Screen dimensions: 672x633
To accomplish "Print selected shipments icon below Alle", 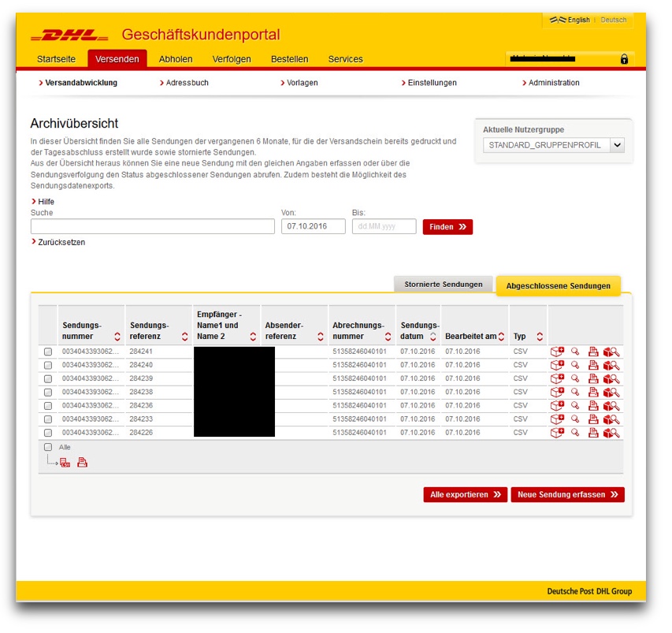I will click(x=82, y=462).
